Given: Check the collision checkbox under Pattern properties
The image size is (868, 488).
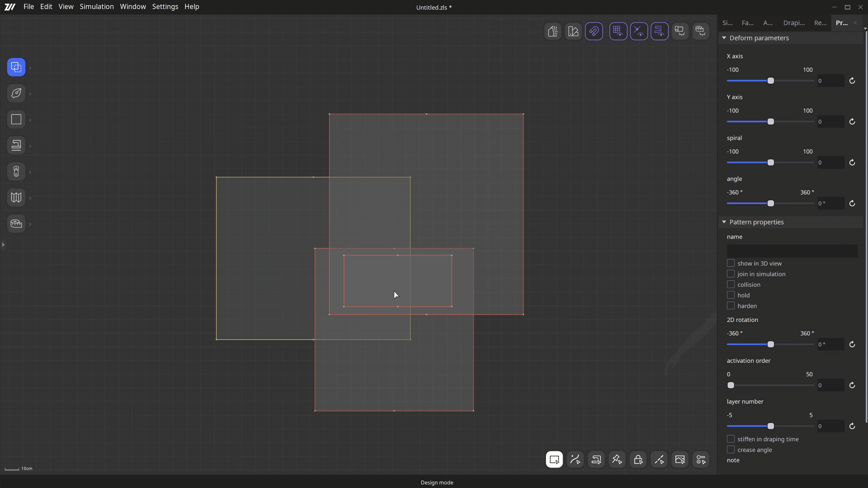Looking at the screenshot, I should tap(731, 284).
